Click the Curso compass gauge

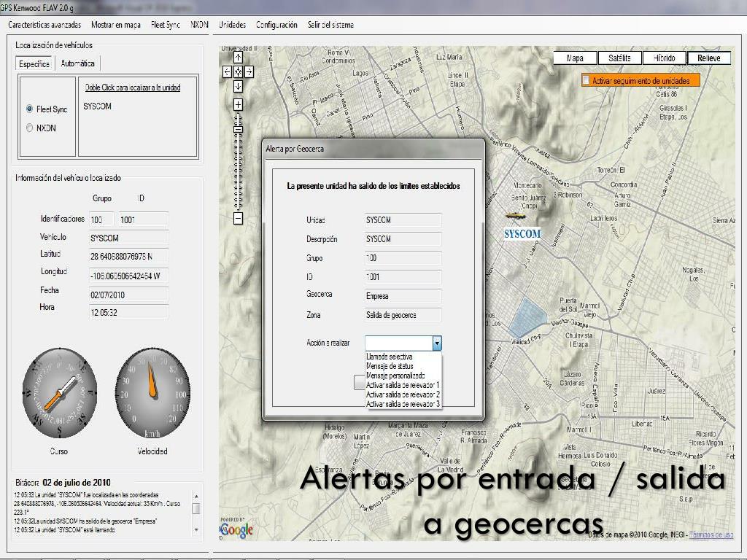(x=60, y=393)
